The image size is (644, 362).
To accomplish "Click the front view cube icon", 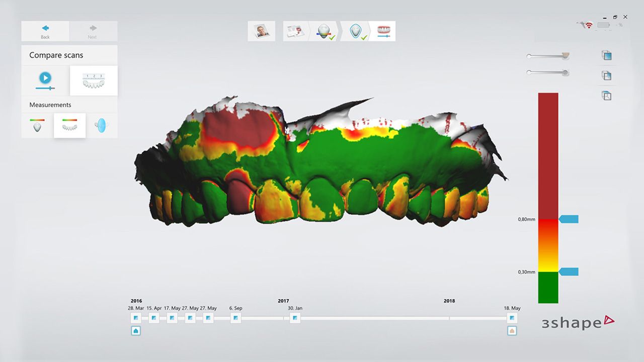I will [606, 56].
